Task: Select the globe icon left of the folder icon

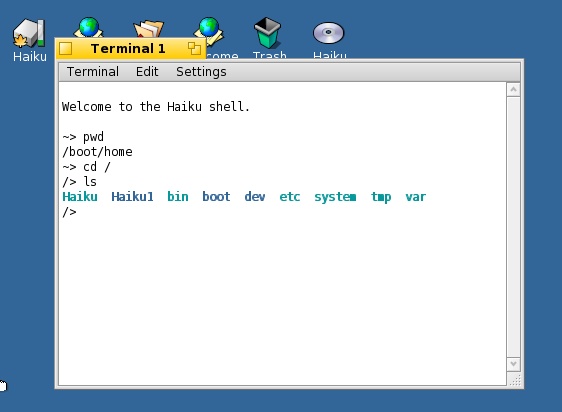Action: click(89, 27)
